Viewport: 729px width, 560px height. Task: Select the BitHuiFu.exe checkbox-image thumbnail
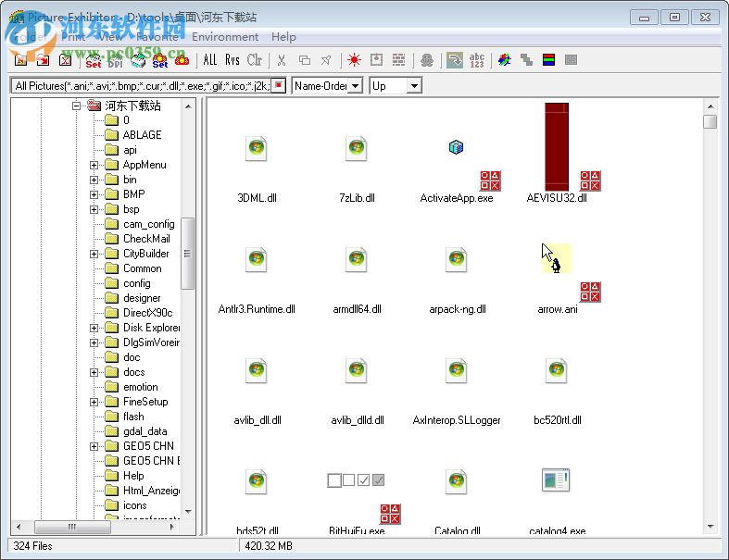[356, 480]
